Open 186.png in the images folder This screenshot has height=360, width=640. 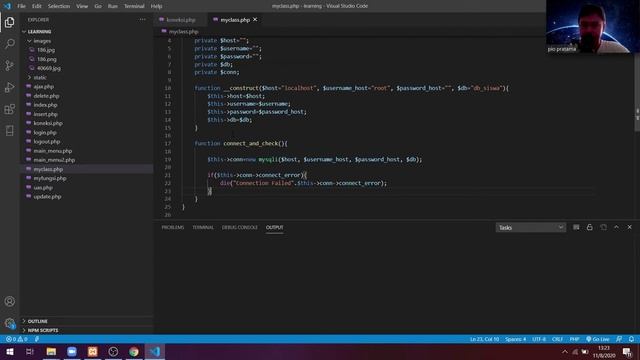point(47,59)
